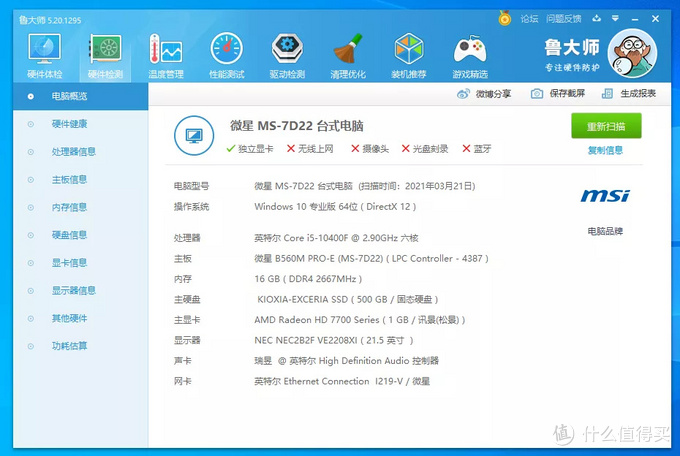
Task: Click the 摄像头 status indicator
Action: click(370, 149)
